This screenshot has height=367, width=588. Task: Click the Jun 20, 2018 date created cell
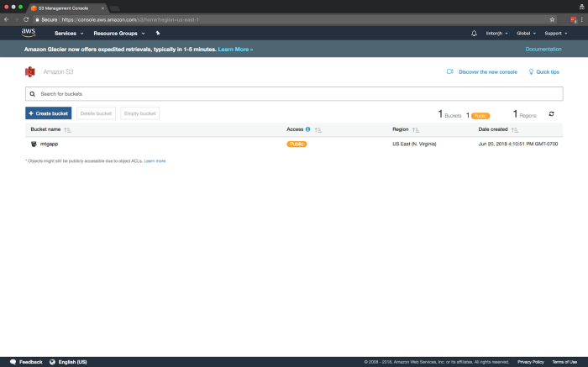(x=518, y=144)
